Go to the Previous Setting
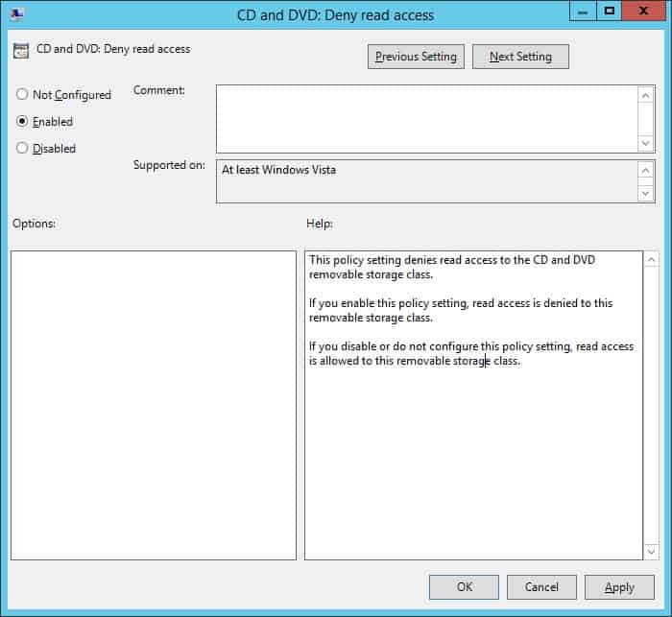Screen dimensions: 672x617 pyautogui.click(x=416, y=57)
